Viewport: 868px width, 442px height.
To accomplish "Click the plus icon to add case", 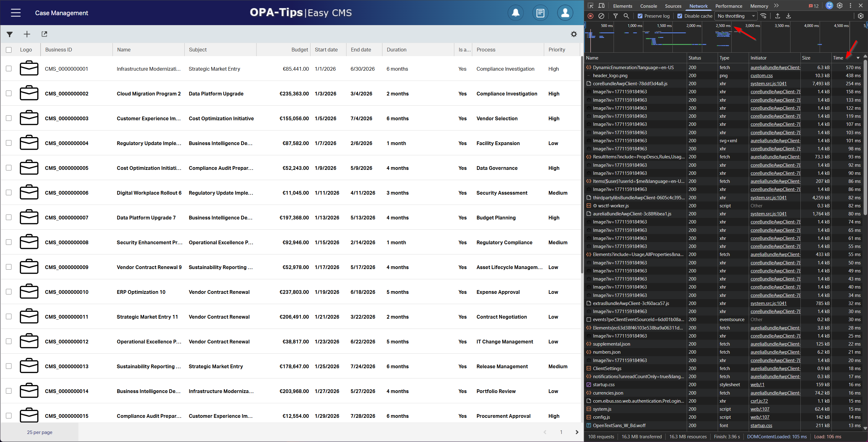I will [x=27, y=34].
